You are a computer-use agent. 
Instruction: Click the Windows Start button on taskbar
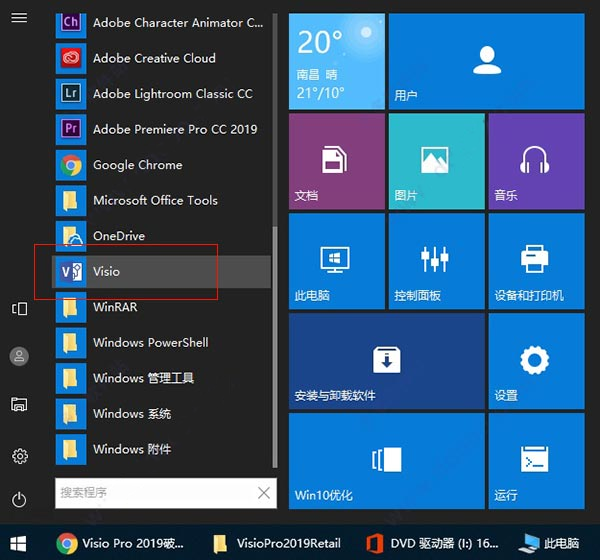click(18, 544)
